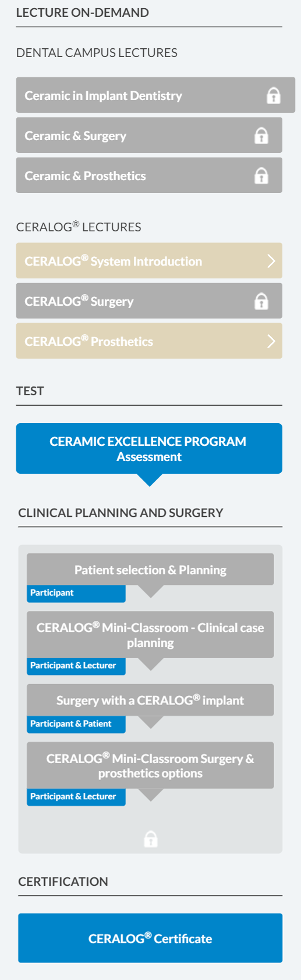The height and width of the screenshot is (980, 301).
Task: Select Surgery with a CERALOG implant step
Action: click(x=150, y=700)
